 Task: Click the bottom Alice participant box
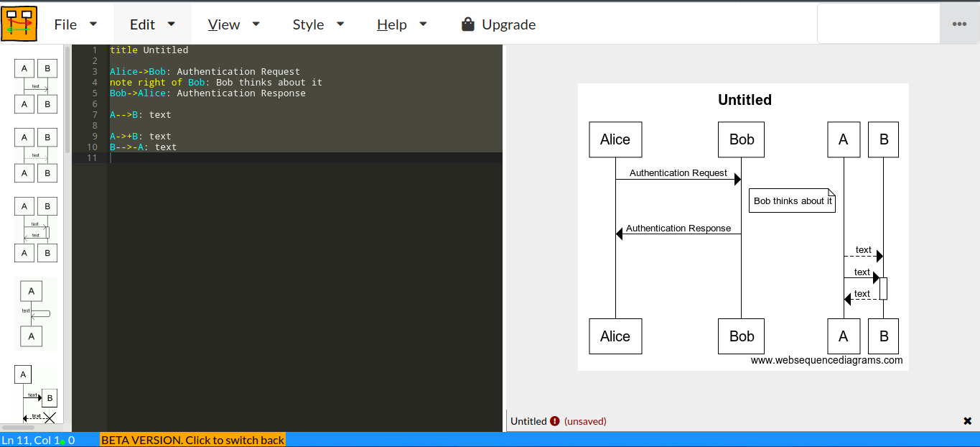point(615,336)
